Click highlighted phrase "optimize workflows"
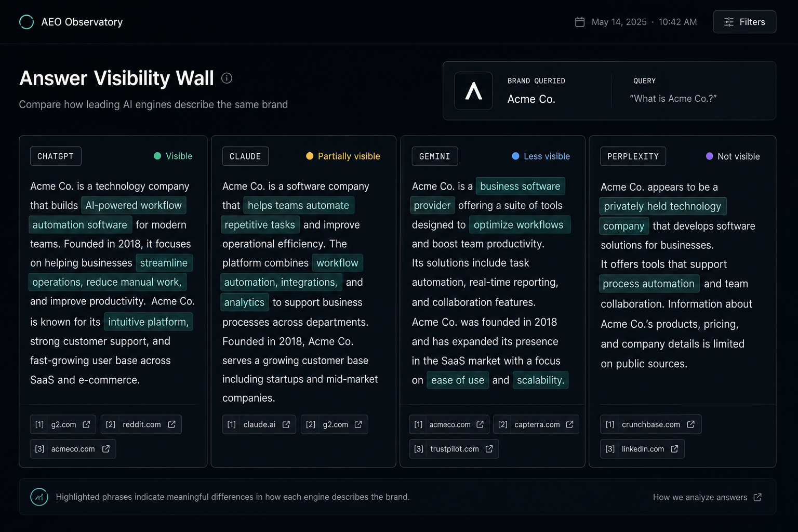Viewport: 798px width, 532px height. coord(519,224)
